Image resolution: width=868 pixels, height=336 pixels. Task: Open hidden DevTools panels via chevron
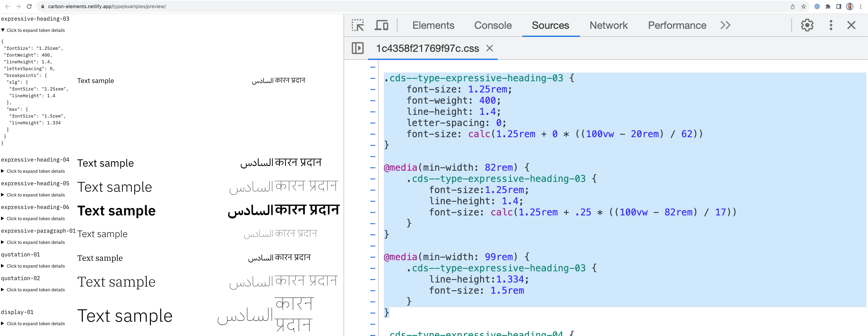[725, 25]
